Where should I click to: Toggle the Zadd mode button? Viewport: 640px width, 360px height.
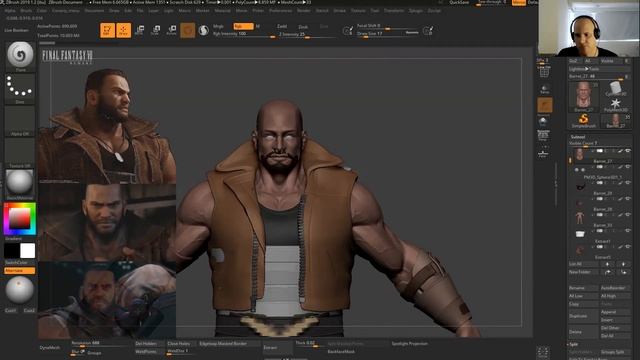[x=282, y=27]
